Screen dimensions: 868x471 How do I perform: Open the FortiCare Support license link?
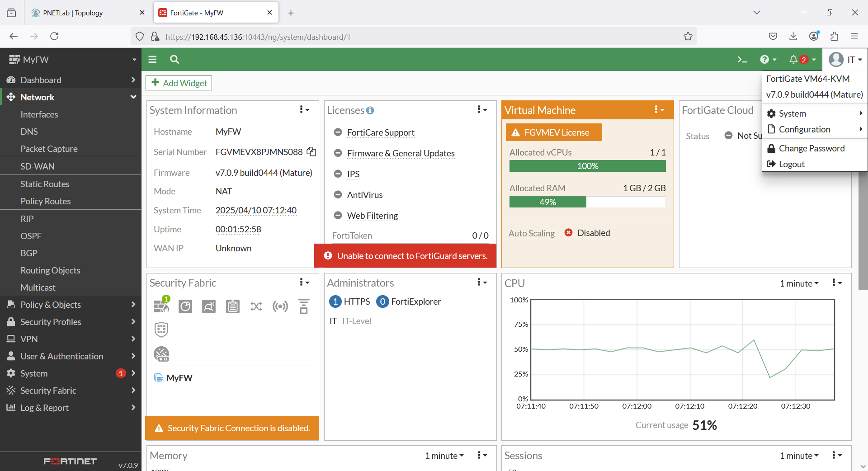coord(381,132)
